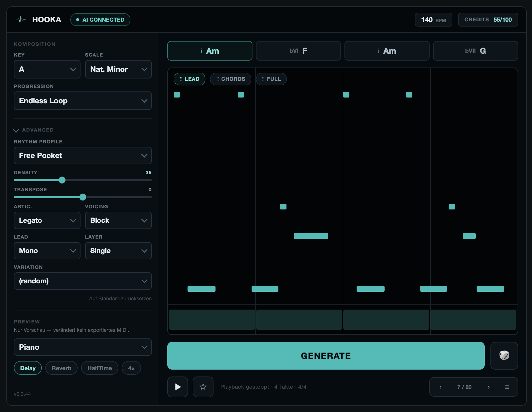Click fourth chord block under the G bar
532x412 pixels.
click(x=473, y=320)
